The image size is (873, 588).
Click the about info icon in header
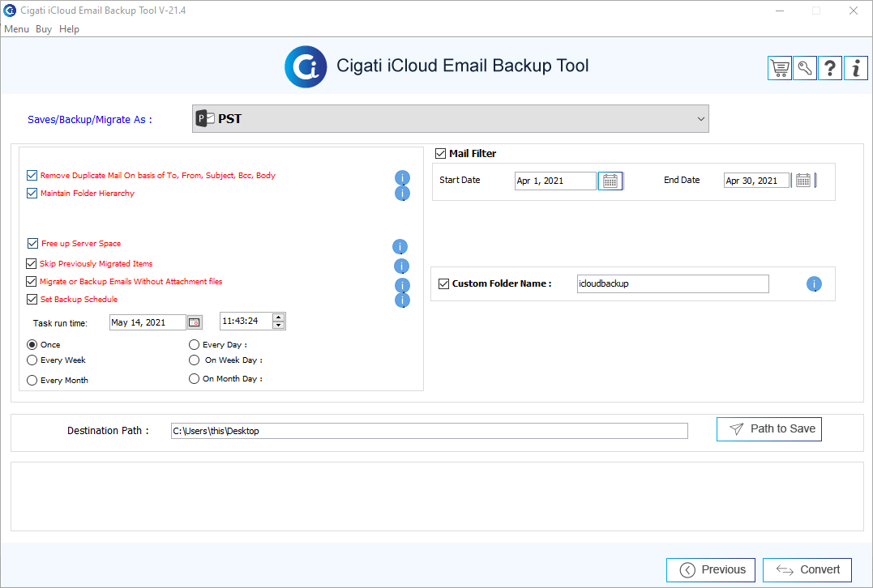856,68
